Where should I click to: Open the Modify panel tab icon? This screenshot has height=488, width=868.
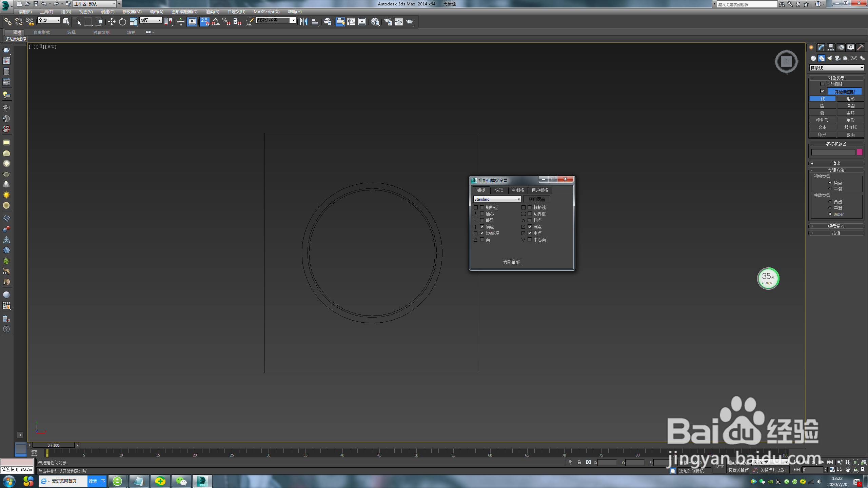pyautogui.click(x=821, y=47)
